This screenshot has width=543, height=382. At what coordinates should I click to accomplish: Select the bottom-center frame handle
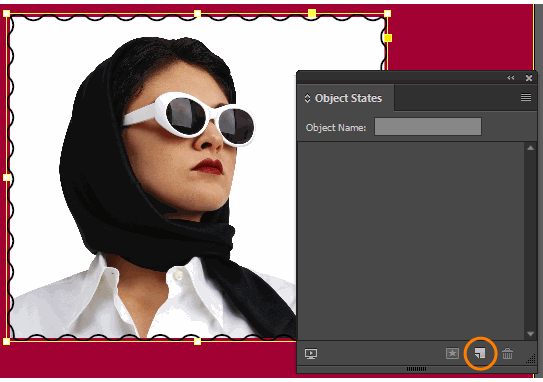(x=197, y=341)
